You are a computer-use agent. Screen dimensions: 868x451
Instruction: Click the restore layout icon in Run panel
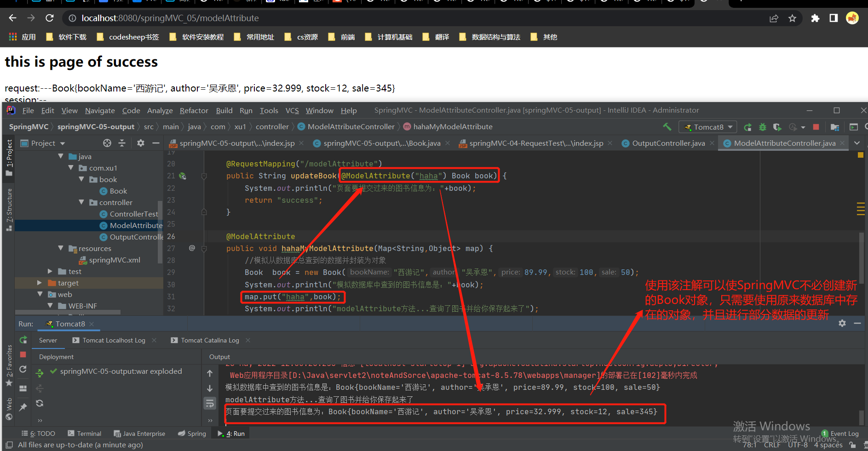[23, 388]
